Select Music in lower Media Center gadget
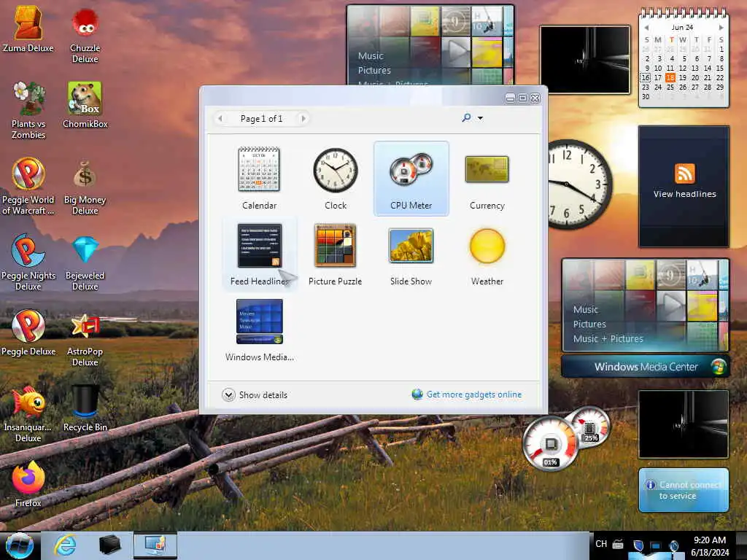 point(586,309)
